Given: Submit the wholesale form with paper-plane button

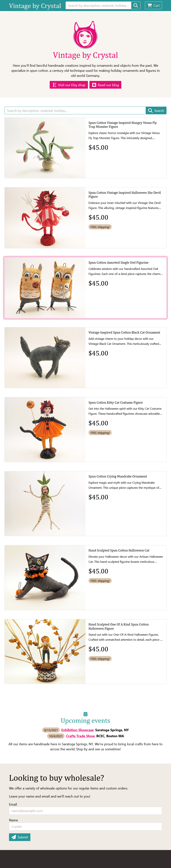Looking at the screenshot, I should tap(19, 837).
